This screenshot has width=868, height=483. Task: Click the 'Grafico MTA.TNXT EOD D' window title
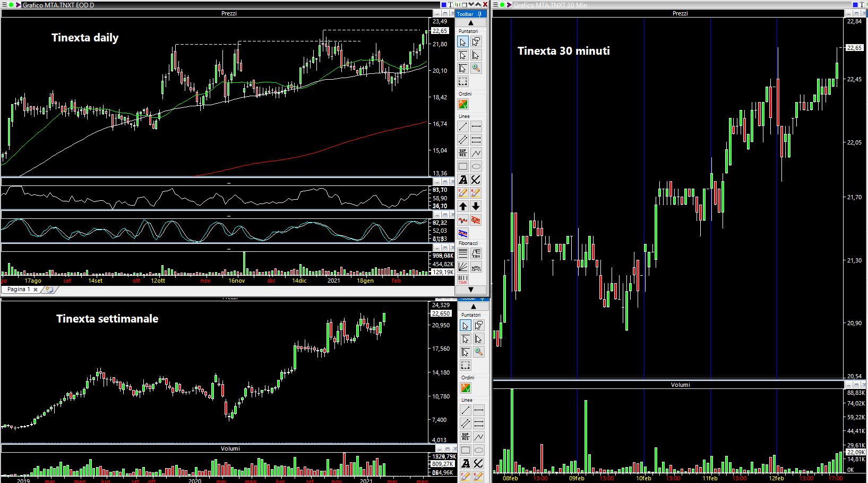pyautogui.click(x=58, y=5)
